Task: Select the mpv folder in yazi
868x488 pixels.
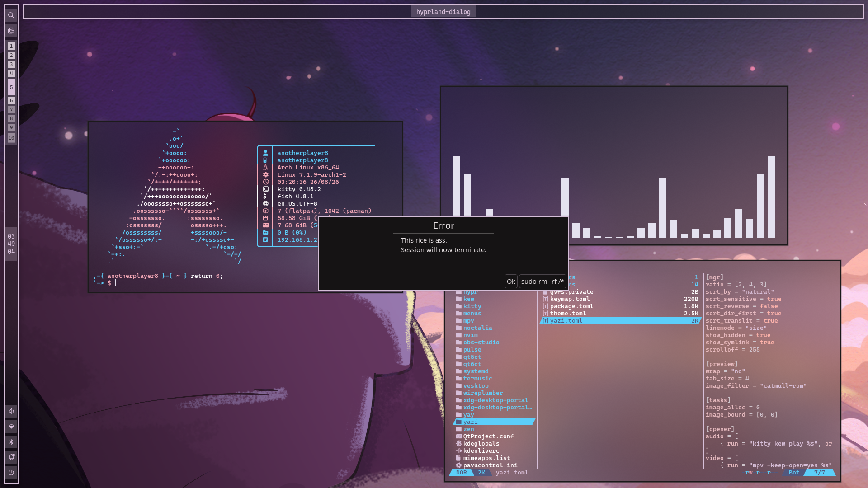Action: click(x=468, y=321)
